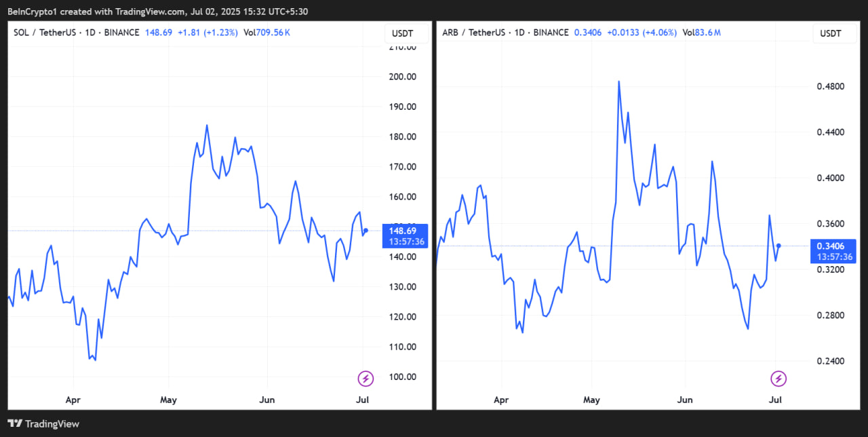Click the BeInCrypto1 attribution text in the header
Viewport: 868px width, 437px height.
(27, 11)
